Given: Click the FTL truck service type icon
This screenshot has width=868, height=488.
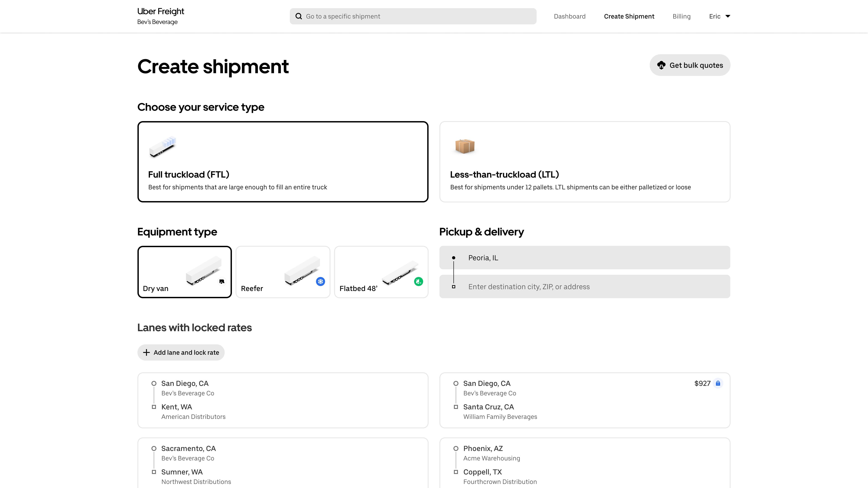Looking at the screenshot, I should tap(162, 147).
